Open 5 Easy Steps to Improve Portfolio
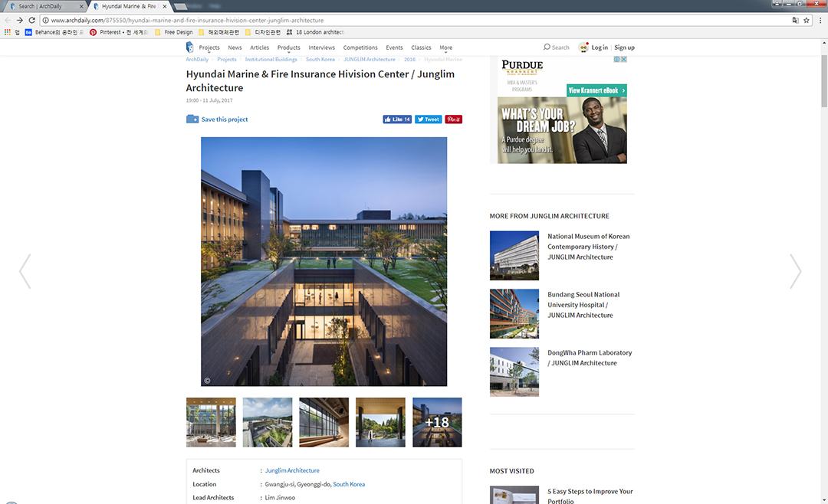The height and width of the screenshot is (504, 828). (590, 496)
